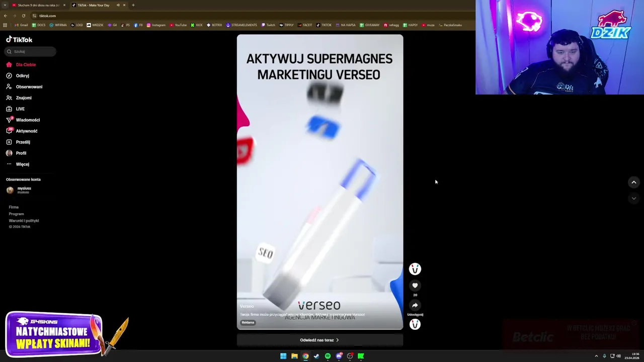Click the volume icon in system tray
This screenshot has height=362, width=644.
click(618, 356)
